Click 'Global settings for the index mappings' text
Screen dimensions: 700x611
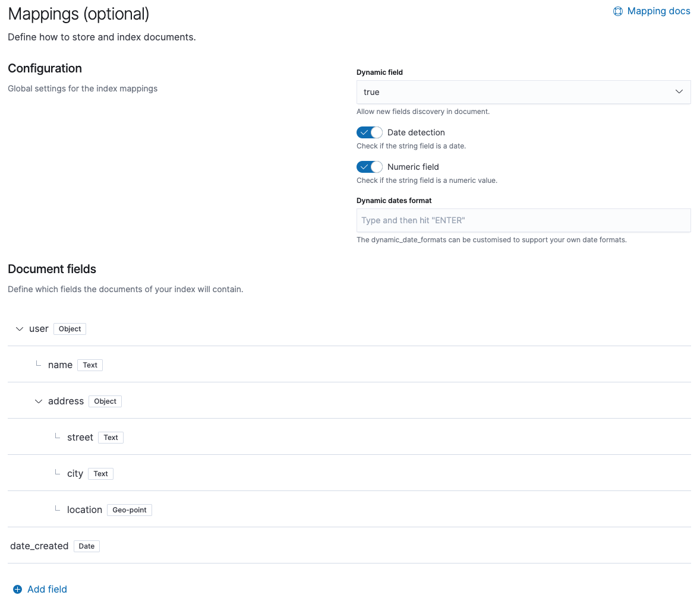[x=83, y=88]
